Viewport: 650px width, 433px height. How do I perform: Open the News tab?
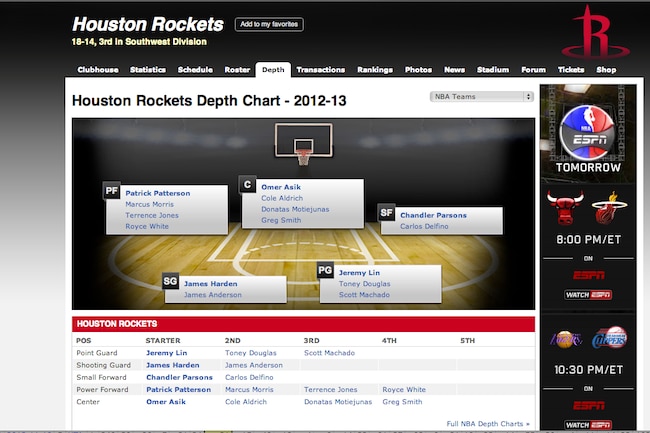click(x=454, y=70)
